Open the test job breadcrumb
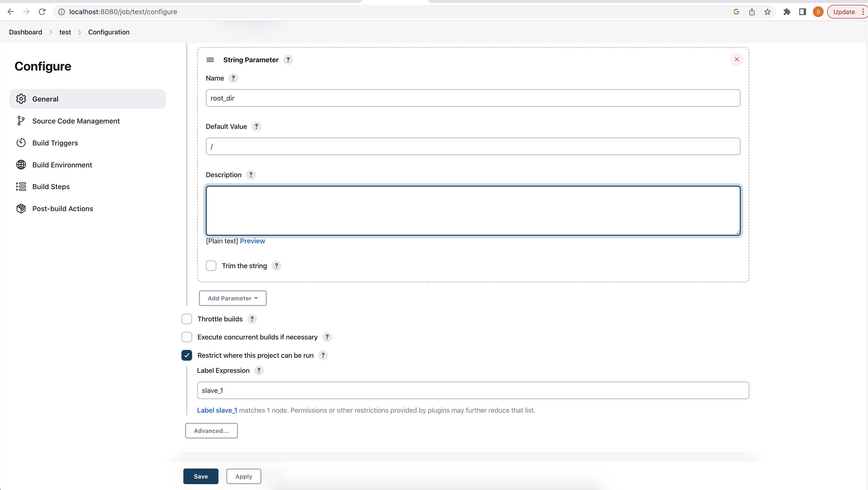This screenshot has height=490, width=868. click(65, 32)
